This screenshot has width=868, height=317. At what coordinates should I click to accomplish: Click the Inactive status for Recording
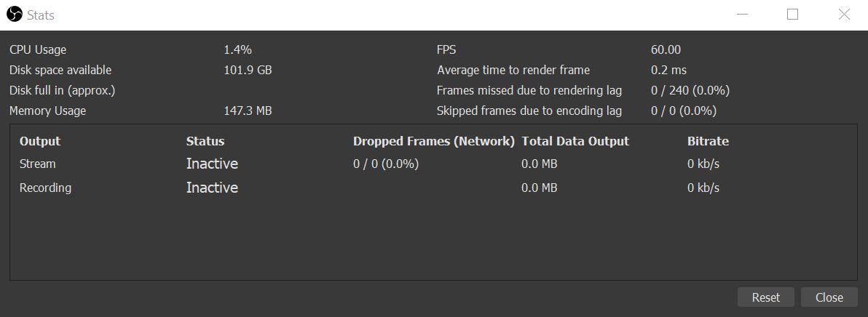(x=212, y=188)
